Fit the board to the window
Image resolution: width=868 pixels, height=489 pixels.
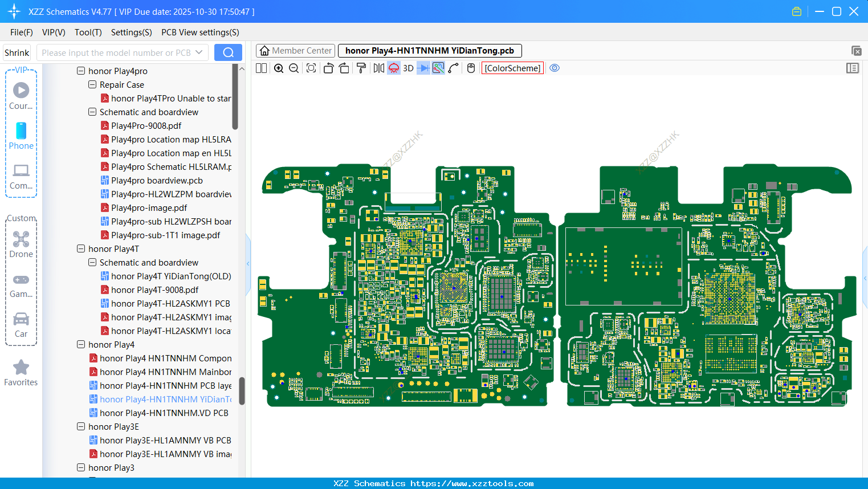(311, 68)
